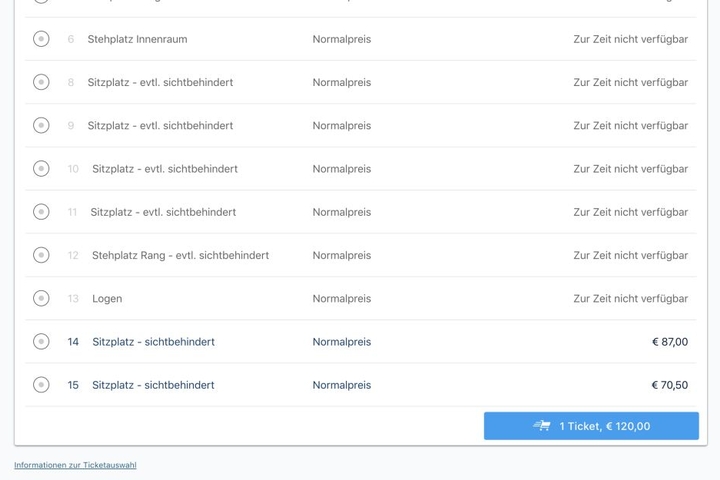Click 'Zur Zeit nicht verfügbar' in Stehplatz Innenraum row

(x=630, y=40)
